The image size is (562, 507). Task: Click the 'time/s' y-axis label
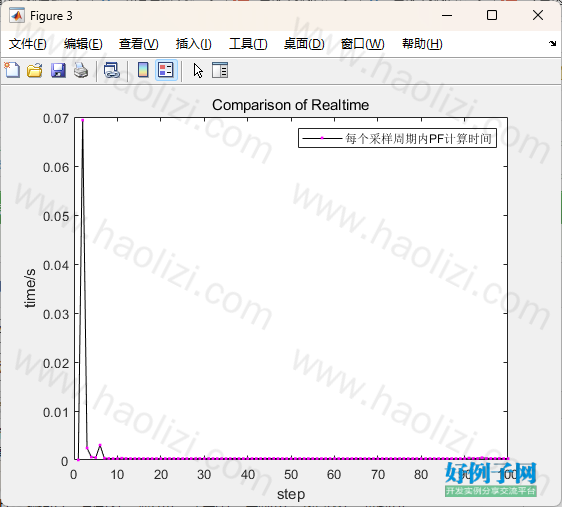(x=30, y=288)
